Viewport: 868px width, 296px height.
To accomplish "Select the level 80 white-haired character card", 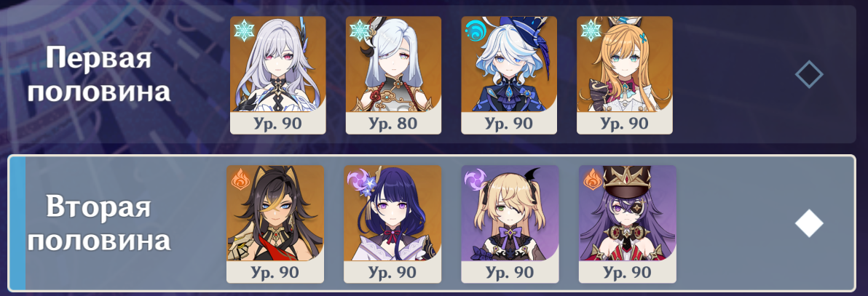I will point(394,75).
